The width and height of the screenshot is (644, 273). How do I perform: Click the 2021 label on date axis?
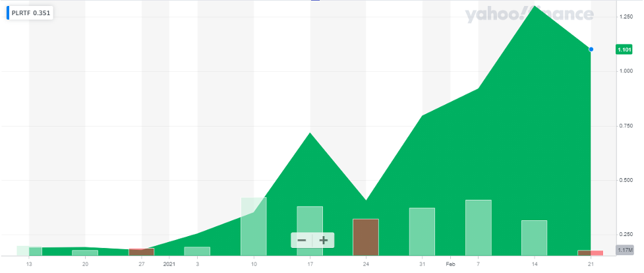coord(169,264)
